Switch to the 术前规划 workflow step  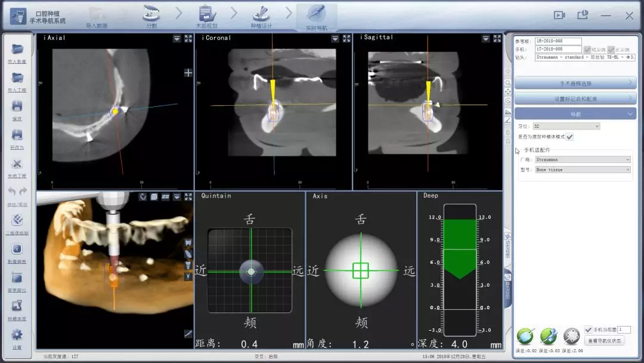click(206, 17)
